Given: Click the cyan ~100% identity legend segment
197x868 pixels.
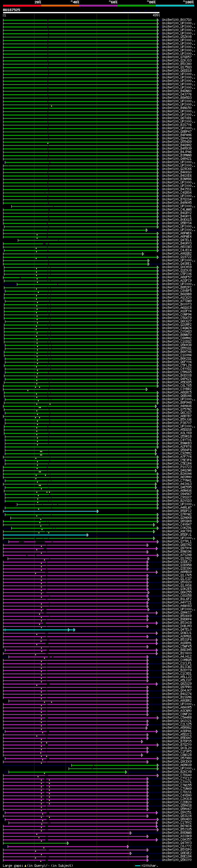Looking at the screenshot, I should click(175, 6).
